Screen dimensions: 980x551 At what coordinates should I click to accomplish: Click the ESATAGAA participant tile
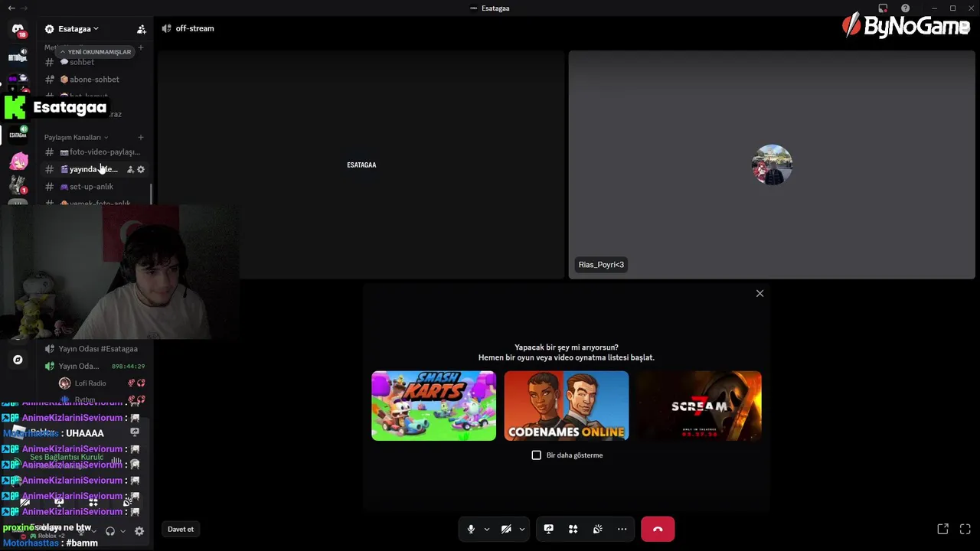pyautogui.click(x=361, y=165)
